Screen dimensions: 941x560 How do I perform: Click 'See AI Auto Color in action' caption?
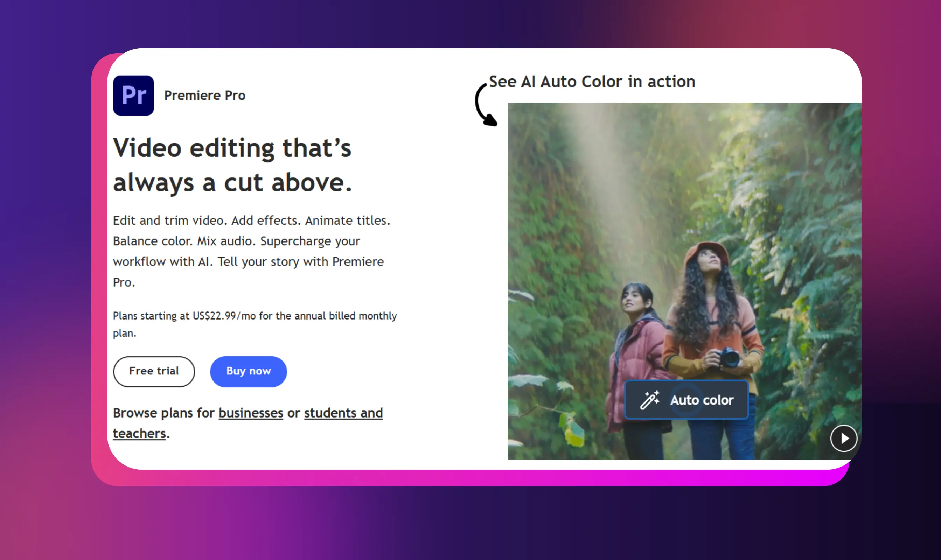pos(592,82)
